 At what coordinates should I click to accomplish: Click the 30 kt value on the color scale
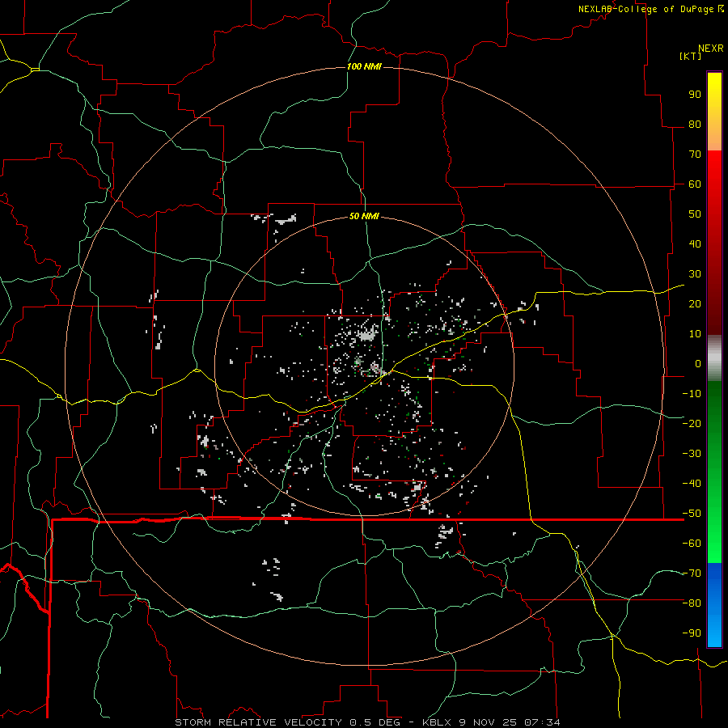(695, 274)
